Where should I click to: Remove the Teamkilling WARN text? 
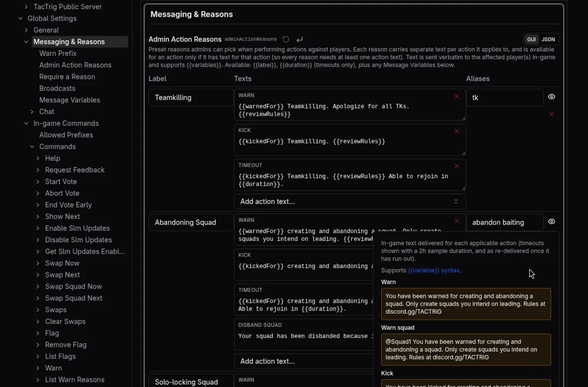point(457,97)
